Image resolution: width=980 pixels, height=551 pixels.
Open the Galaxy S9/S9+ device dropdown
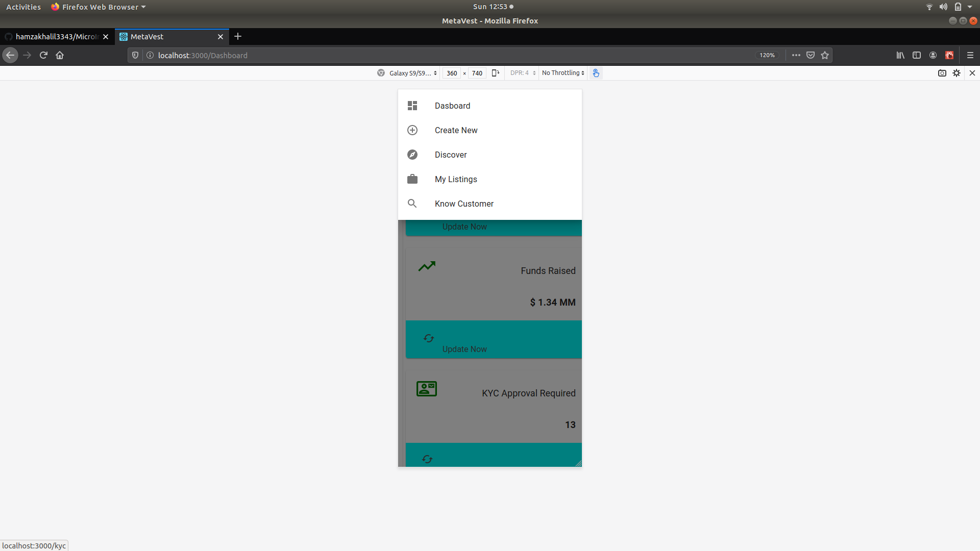(412, 73)
